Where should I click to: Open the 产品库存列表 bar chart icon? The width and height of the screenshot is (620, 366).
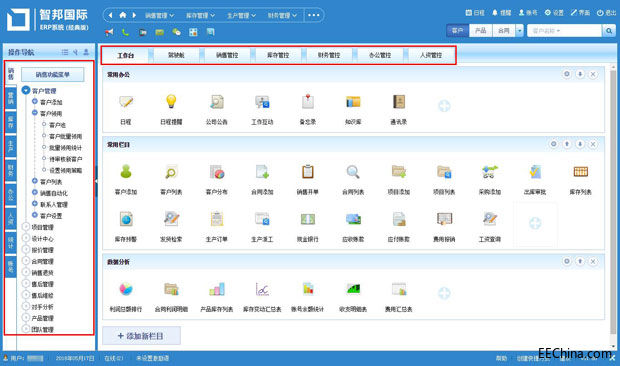(217, 289)
